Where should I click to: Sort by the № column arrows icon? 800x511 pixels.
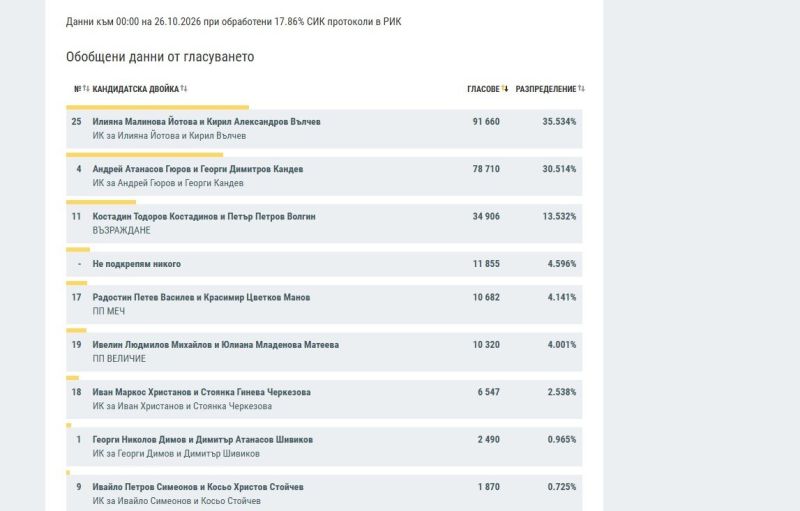pyautogui.click(x=86, y=89)
